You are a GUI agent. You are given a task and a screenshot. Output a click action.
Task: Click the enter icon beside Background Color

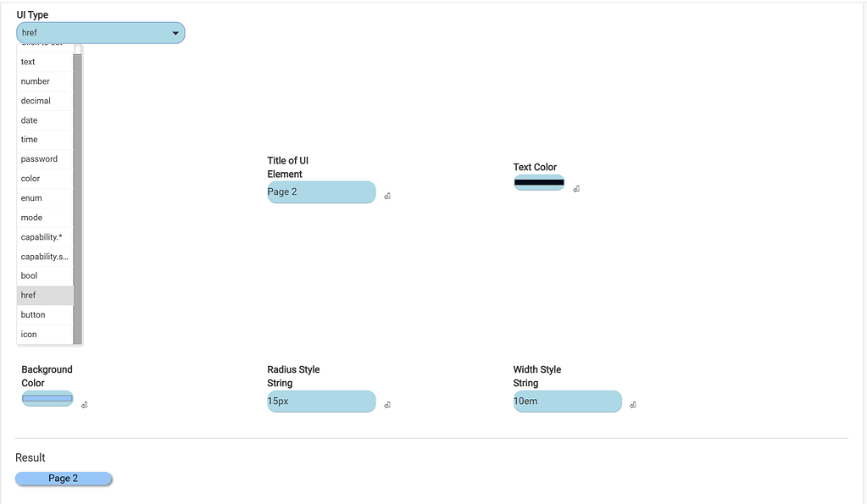click(85, 405)
